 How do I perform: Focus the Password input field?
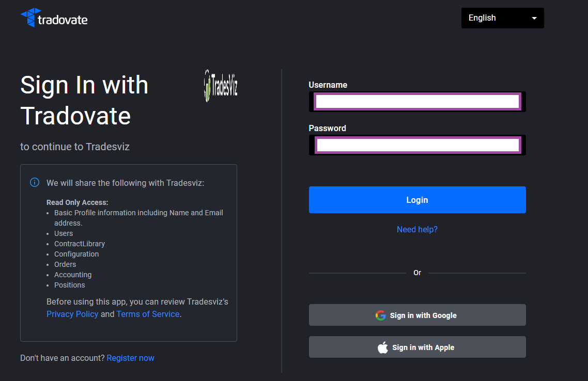417,145
